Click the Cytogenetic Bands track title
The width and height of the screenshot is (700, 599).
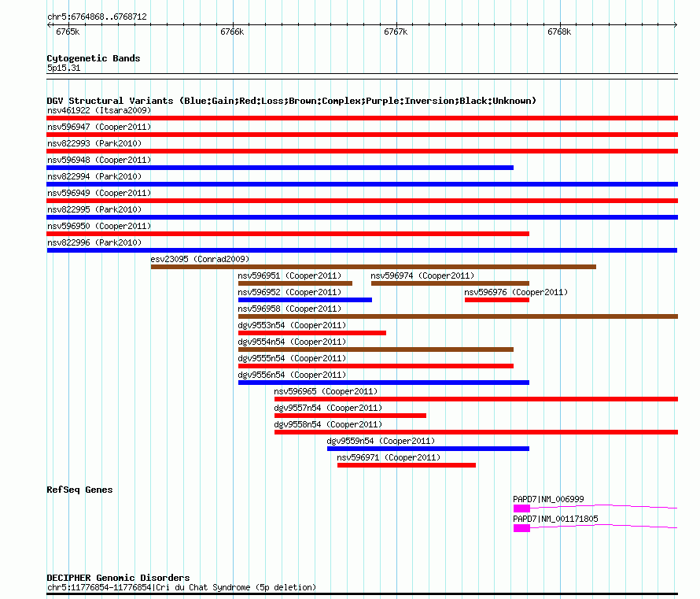[94, 58]
